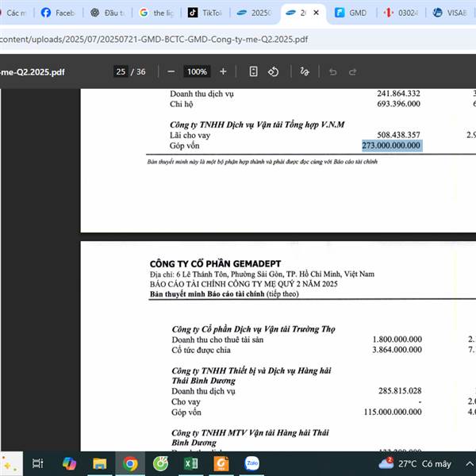Open the green Cốc Cốc browser icon

[x=160, y=463]
